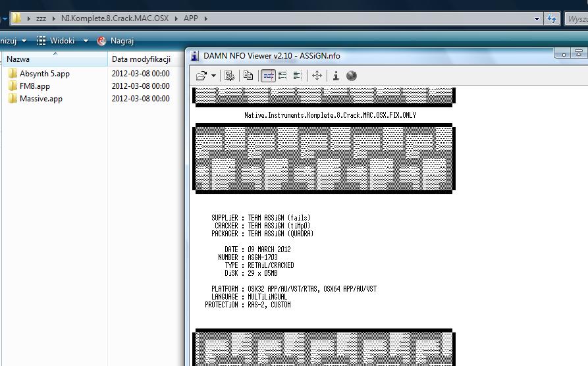Click the PACKAGER line in the NFO

pos(263,234)
